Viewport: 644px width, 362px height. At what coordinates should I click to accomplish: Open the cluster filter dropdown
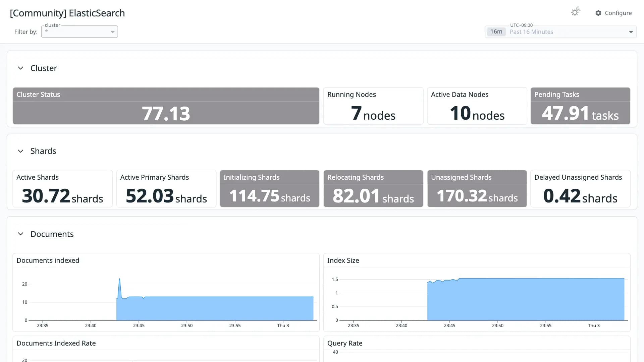(x=79, y=32)
